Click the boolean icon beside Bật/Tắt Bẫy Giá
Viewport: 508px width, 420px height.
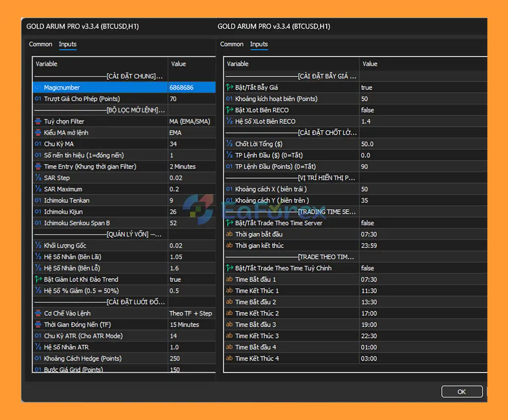click(x=229, y=87)
